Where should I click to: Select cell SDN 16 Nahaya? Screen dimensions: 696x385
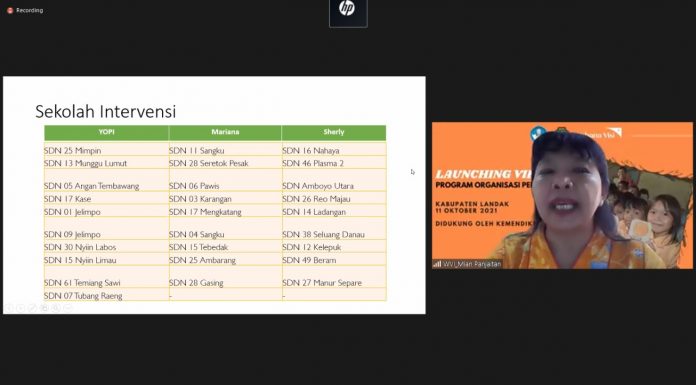click(334, 149)
